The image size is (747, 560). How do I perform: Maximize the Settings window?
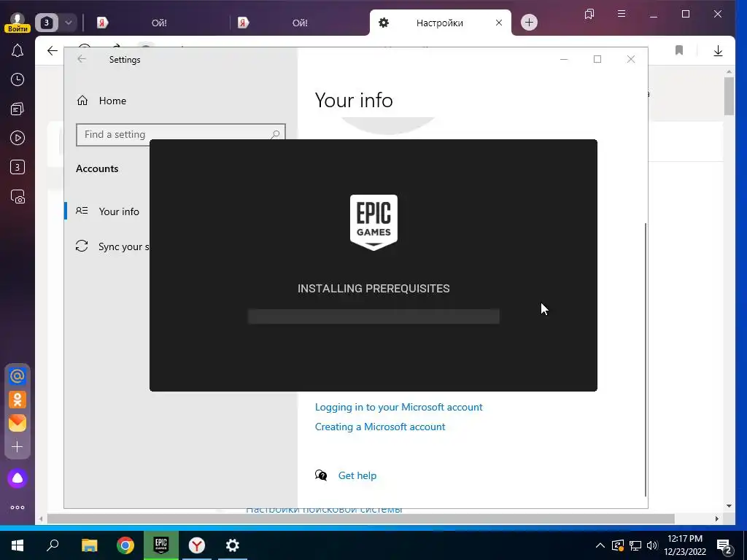pos(597,59)
